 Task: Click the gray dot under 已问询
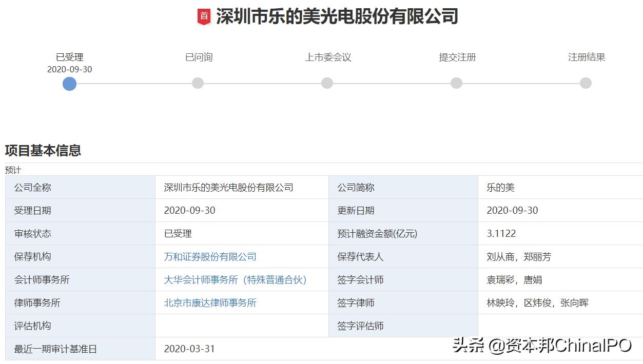[x=198, y=84]
